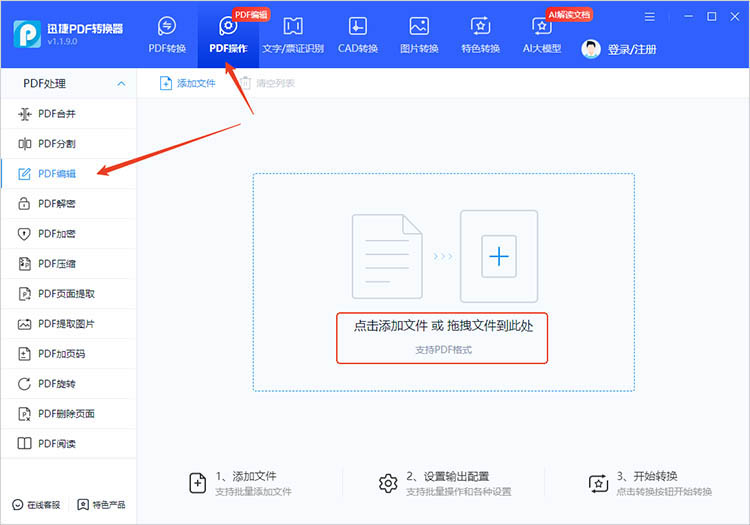750x525 pixels.
Task: Switch to CAD转换 tab
Action: point(358,35)
